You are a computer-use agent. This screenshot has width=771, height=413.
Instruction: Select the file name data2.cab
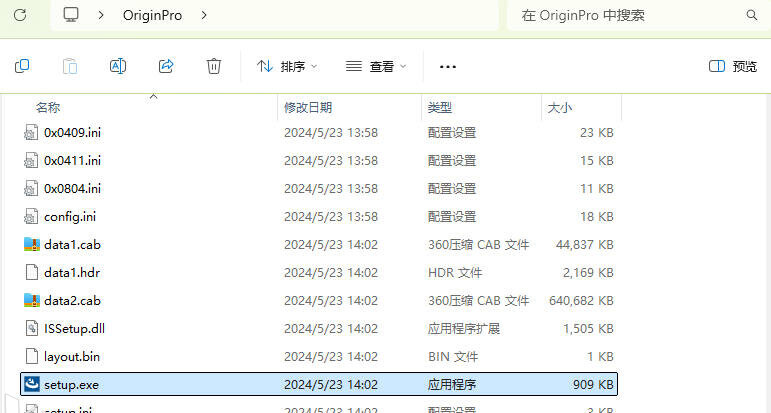pyautogui.click(x=72, y=301)
